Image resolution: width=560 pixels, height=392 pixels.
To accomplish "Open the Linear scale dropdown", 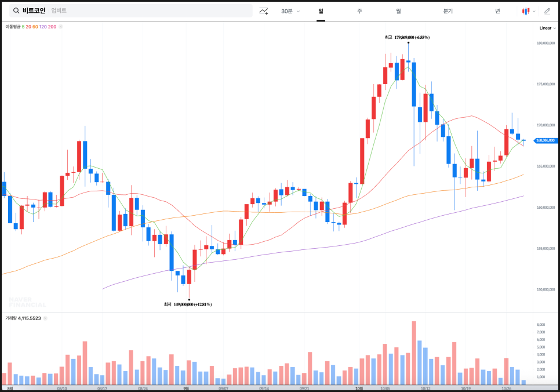I will click(547, 28).
